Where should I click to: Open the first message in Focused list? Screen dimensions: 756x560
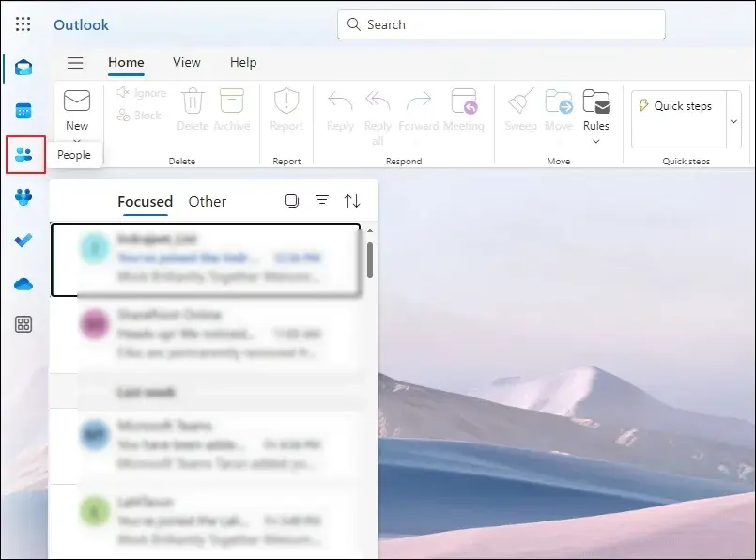[206, 259]
